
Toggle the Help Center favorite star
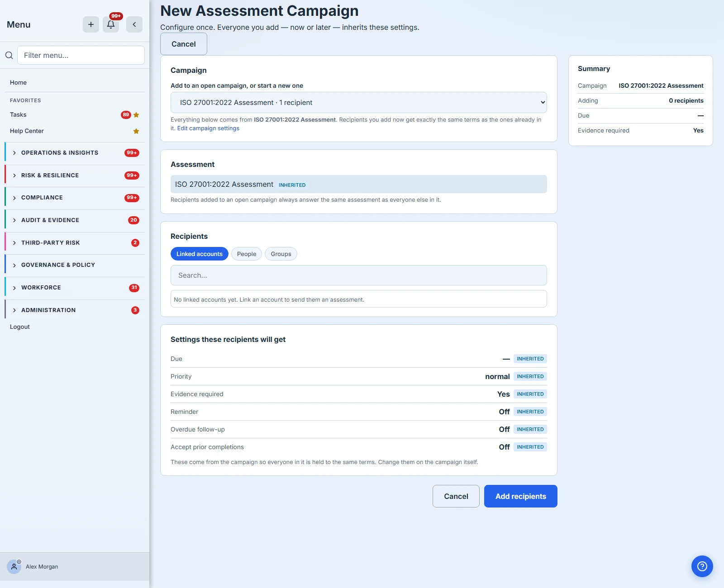coord(136,131)
